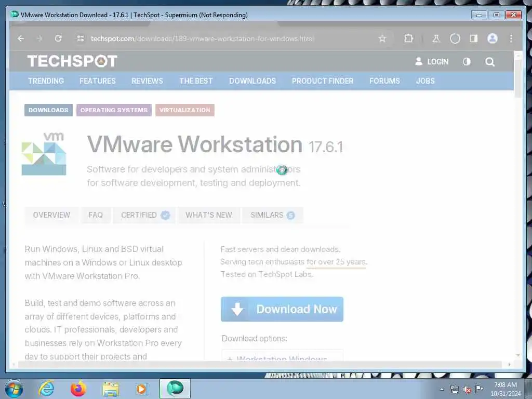Show hidden tray icons arrow
The width and height of the screenshot is (532, 399).
pos(442,390)
